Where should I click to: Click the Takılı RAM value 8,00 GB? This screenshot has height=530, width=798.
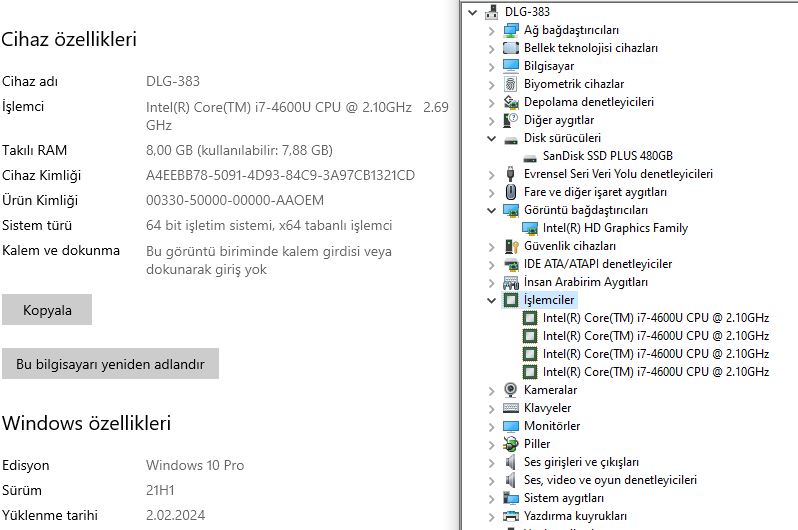[x=239, y=150]
